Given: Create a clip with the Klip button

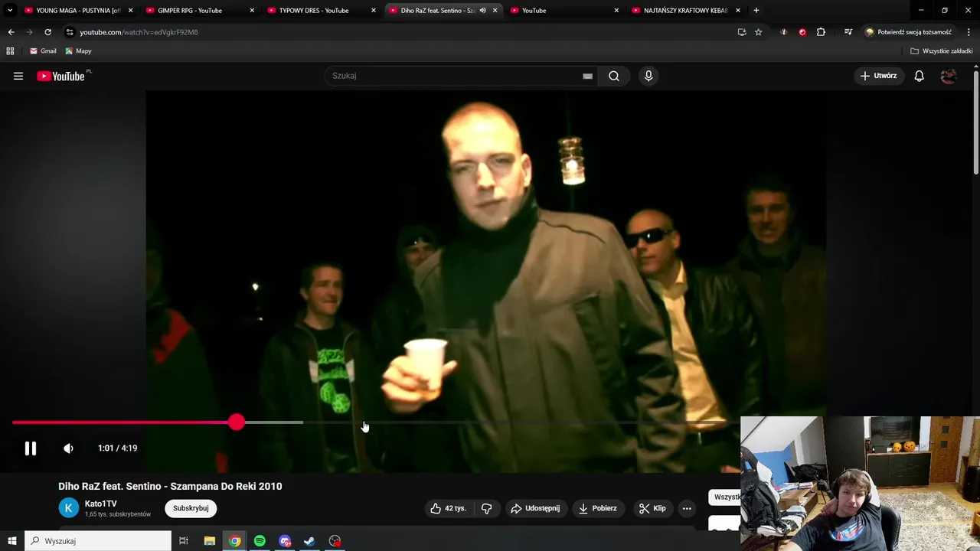Looking at the screenshot, I should tap(652, 508).
